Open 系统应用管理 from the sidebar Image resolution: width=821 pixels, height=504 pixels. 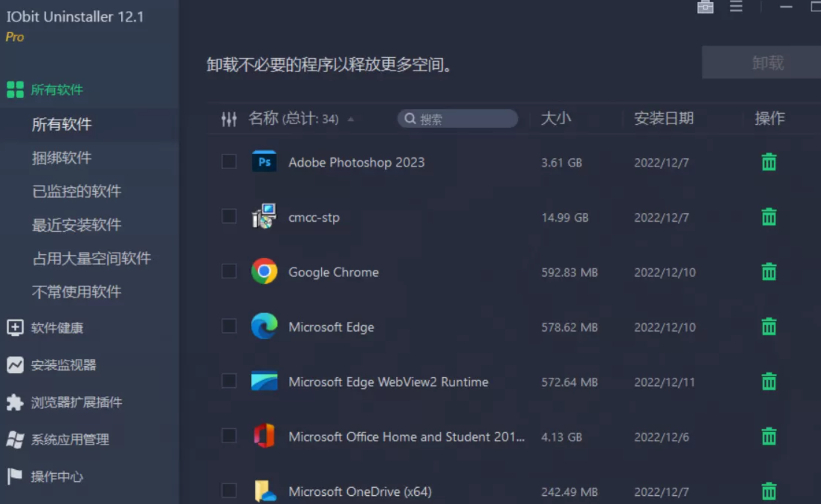[x=15, y=440]
